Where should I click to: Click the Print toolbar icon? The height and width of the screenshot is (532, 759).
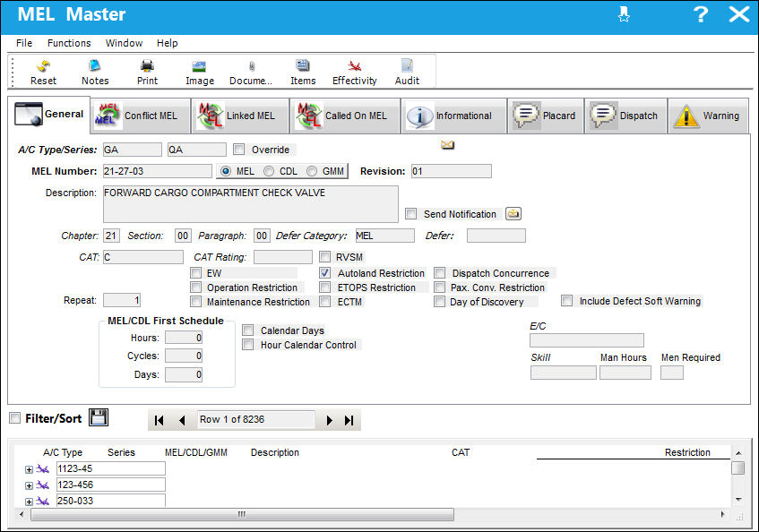coord(147,65)
